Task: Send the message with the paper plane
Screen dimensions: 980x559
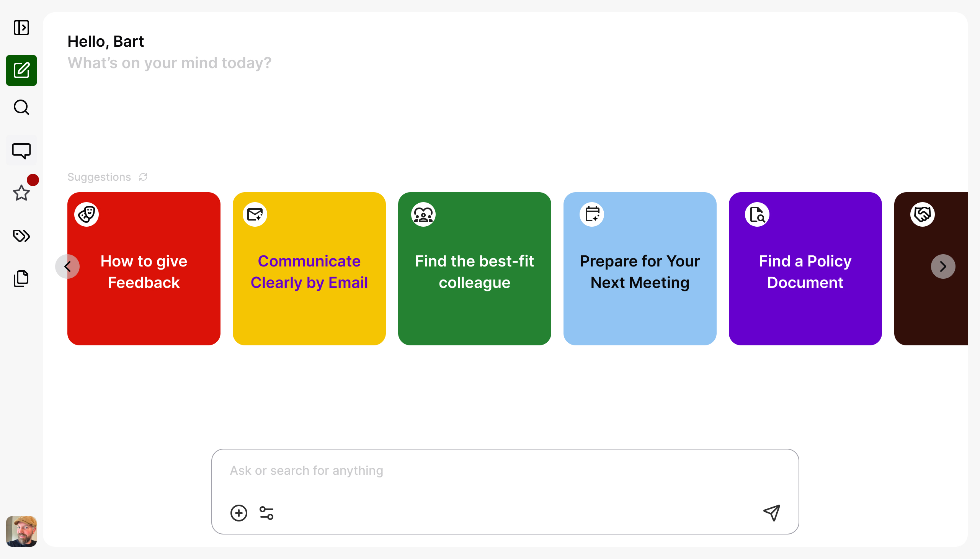Action: 772,513
